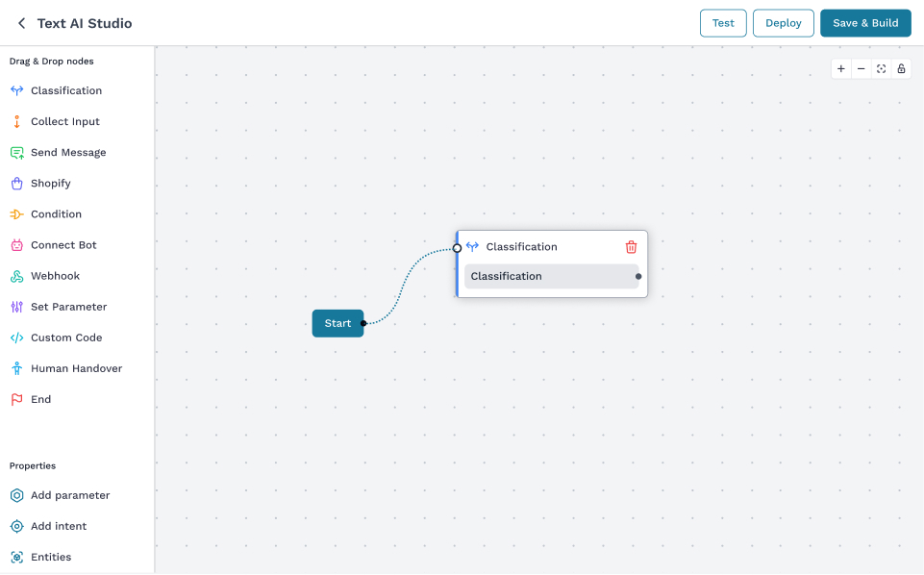The width and height of the screenshot is (924, 575).
Task: Toggle the canvas lock icon
Action: point(901,68)
